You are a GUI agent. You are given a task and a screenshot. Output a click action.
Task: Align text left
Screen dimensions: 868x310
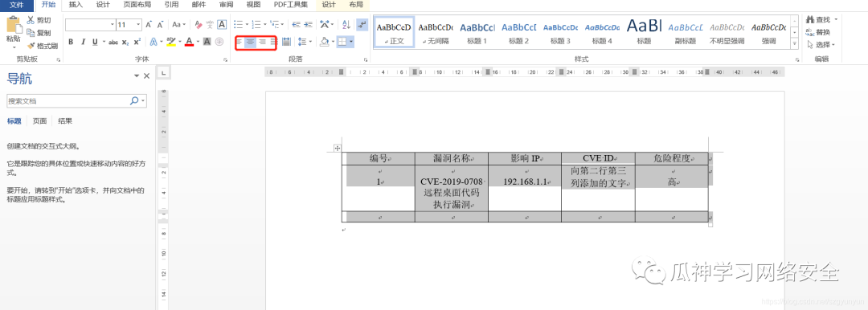pyautogui.click(x=240, y=42)
